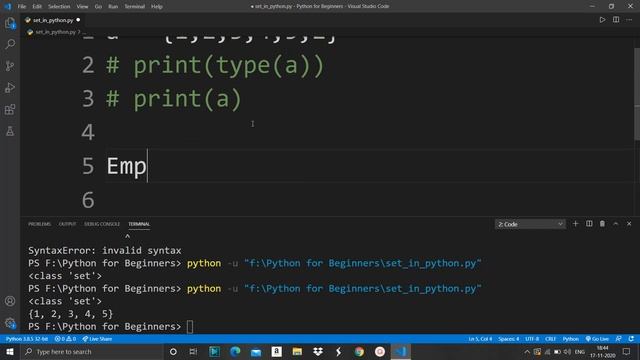Image resolution: width=640 pixels, height=360 pixels.
Task: Kill terminal with trash icon
Action: click(602, 224)
